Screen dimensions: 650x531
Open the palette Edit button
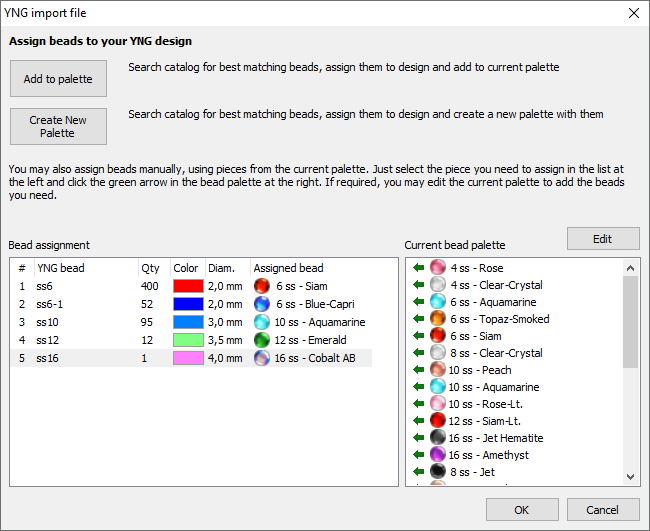pos(602,239)
